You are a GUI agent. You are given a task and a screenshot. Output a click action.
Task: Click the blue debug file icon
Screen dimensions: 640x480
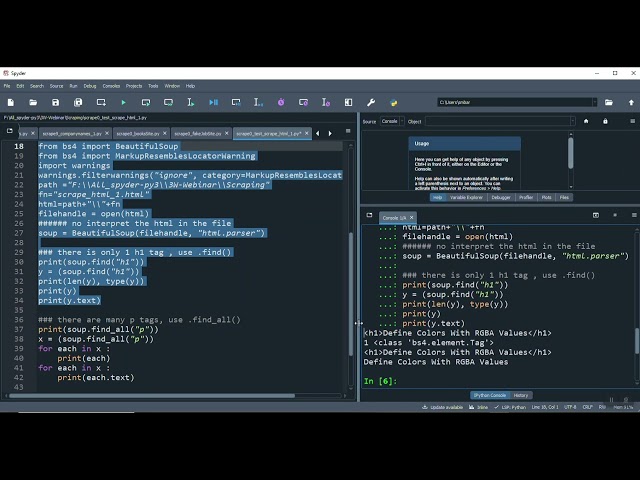click(x=213, y=102)
